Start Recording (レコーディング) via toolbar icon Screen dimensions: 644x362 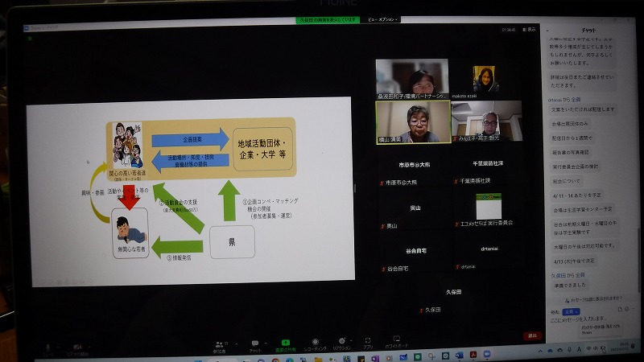coord(315,342)
